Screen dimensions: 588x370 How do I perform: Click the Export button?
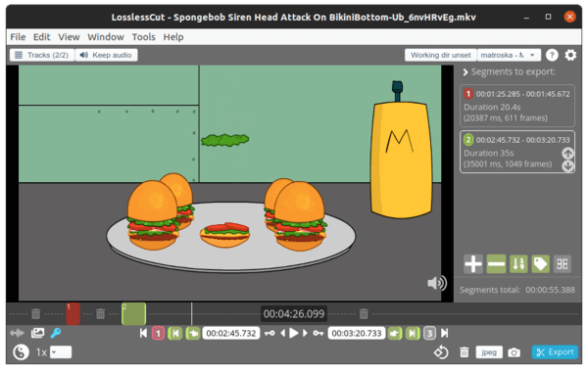click(x=555, y=352)
